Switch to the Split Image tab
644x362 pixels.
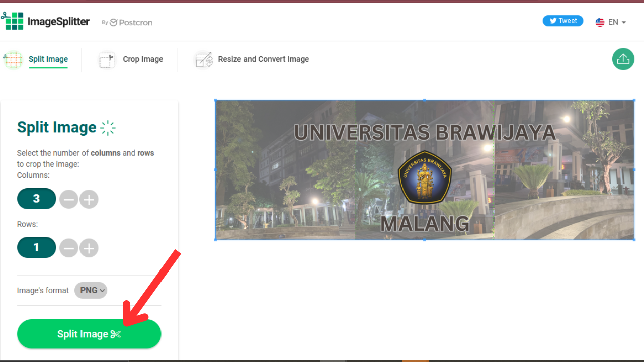(x=48, y=59)
